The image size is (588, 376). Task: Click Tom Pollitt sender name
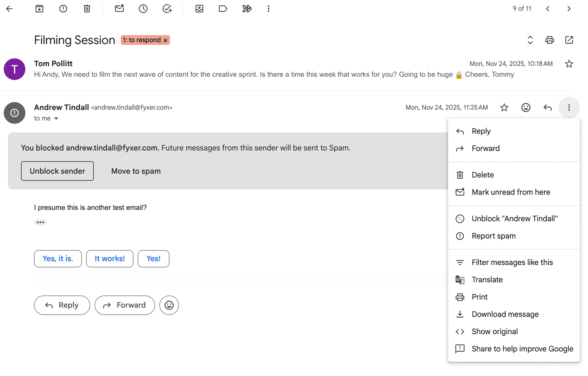click(53, 64)
